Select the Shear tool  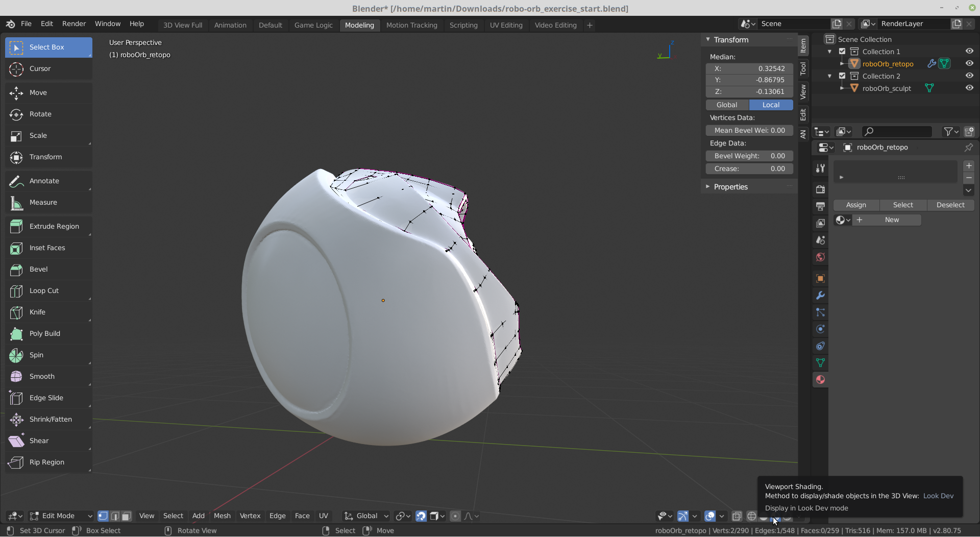pos(48,441)
